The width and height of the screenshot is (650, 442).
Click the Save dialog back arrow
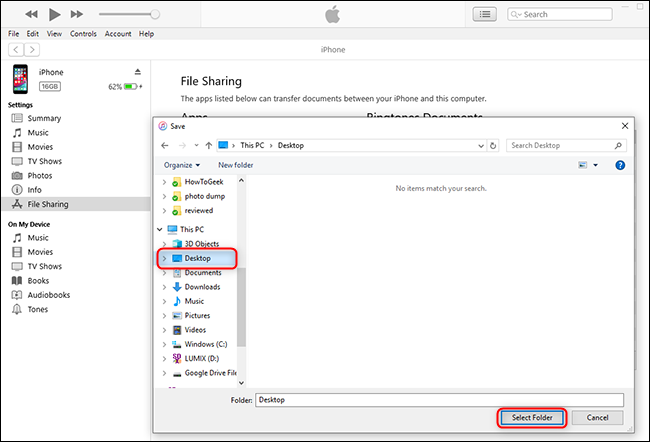pos(165,146)
